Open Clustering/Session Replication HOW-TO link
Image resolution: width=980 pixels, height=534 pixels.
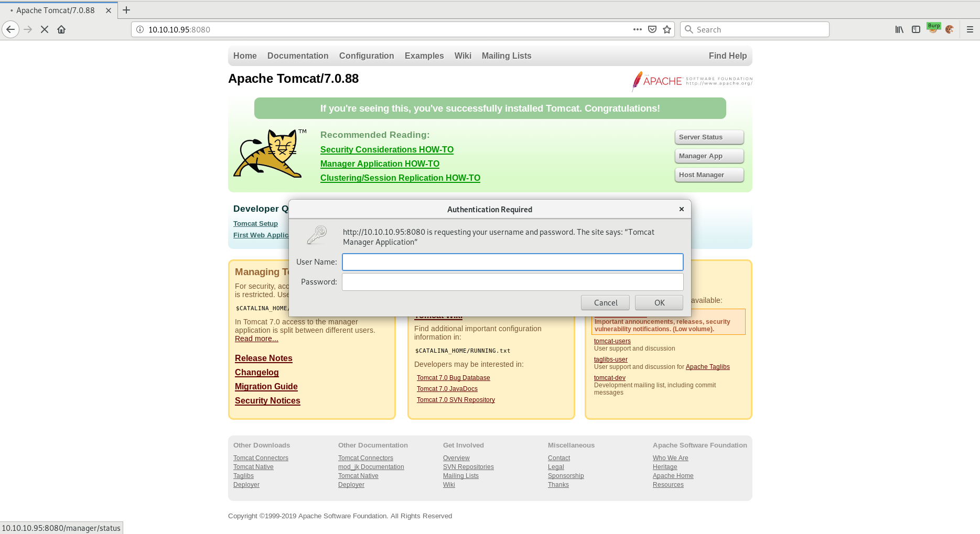pyautogui.click(x=400, y=178)
